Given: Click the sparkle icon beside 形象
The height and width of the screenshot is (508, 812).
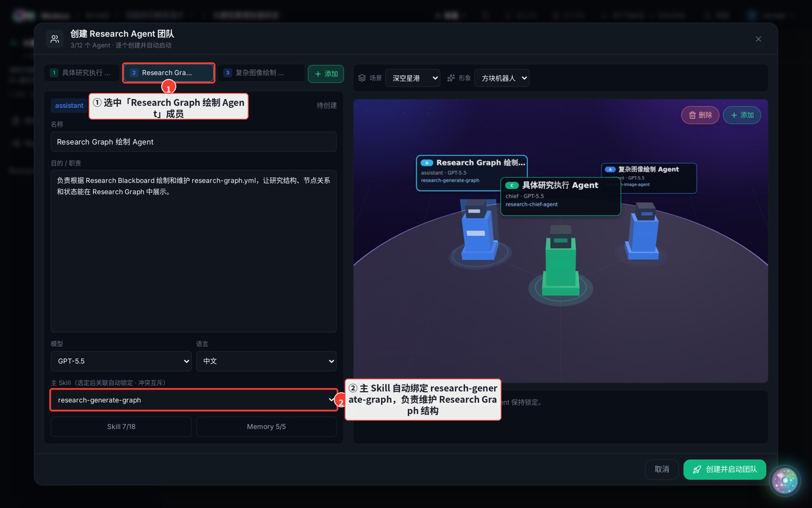Looking at the screenshot, I should point(451,78).
